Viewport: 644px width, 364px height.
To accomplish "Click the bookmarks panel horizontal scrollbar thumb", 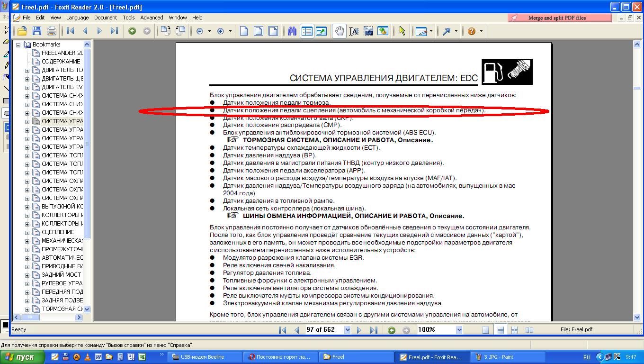I will [x=30, y=318].
